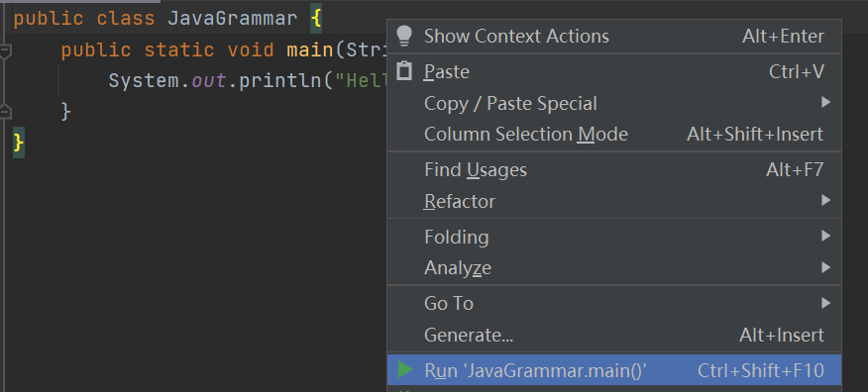The height and width of the screenshot is (392, 868).
Task: Click the JavaGrammar class name in code
Action: pos(233,19)
